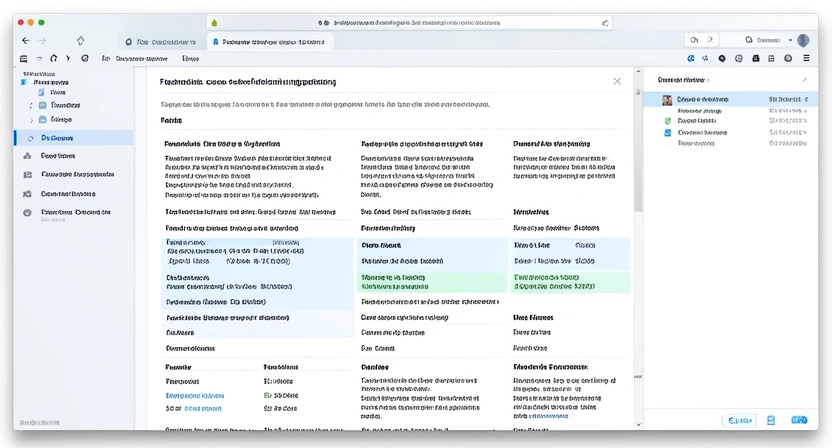
Task: Select the highlighted sidebar item with blue bar
Action: pyautogui.click(x=74, y=138)
